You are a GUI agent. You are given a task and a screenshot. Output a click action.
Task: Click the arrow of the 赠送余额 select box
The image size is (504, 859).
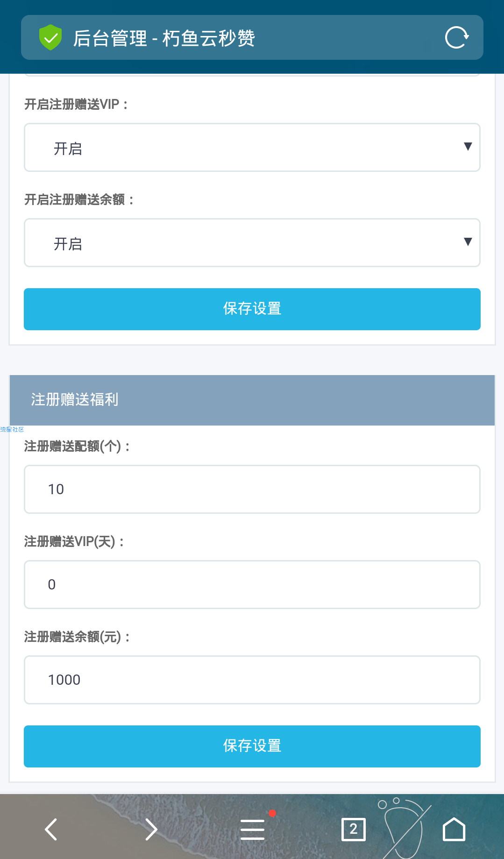coord(468,242)
